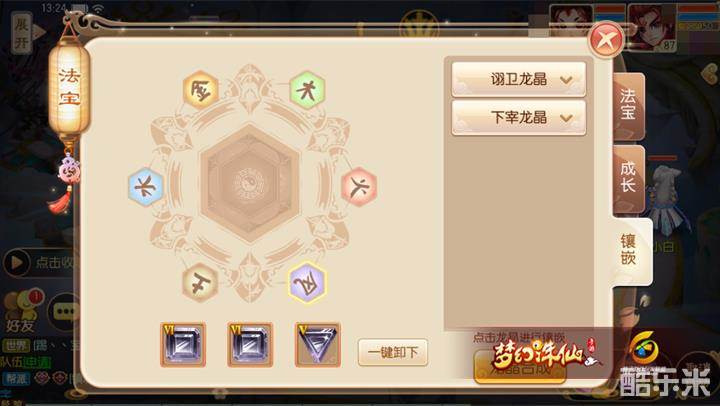Select the tan 土 element hexagon slot

tap(200, 282)
